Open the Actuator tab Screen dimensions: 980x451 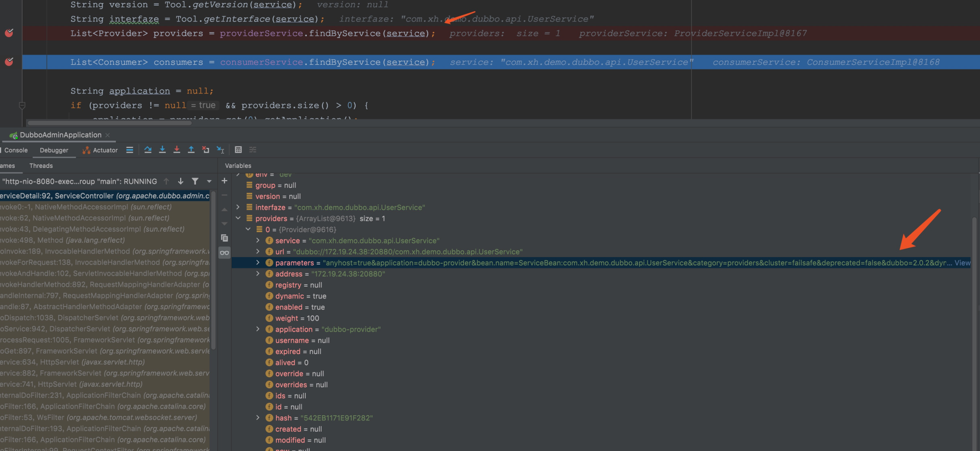(x=100, y=151)
